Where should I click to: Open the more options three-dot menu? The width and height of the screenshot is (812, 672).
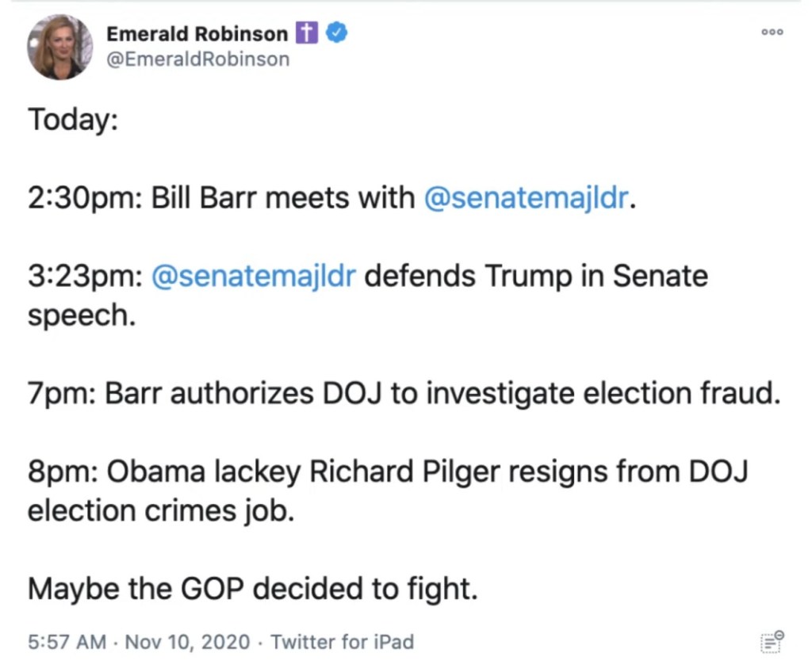click(x=772, y=32)
